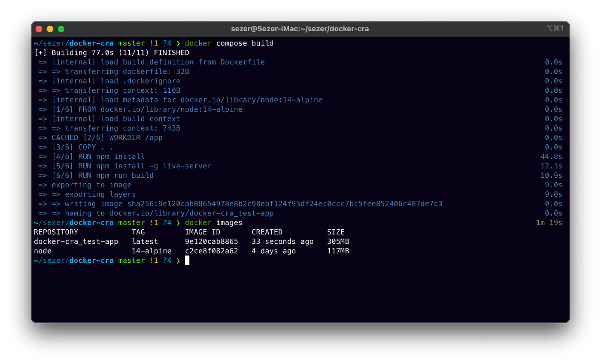The height and width of the screenshot is (364, 601).
Task: Select '[internal] load build context' line
Action: tap(109, 119)
